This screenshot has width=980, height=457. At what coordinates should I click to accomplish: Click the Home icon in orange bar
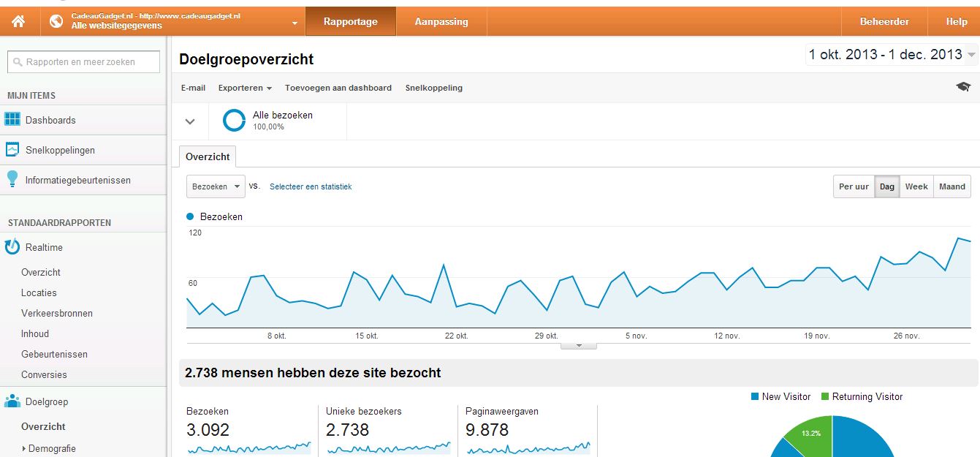coord(18,21)
